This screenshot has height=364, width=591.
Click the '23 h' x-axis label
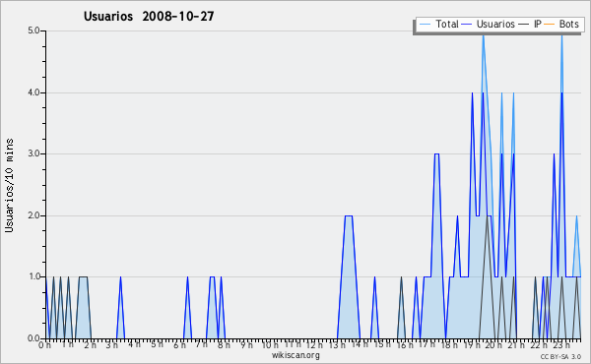point(561,344)
